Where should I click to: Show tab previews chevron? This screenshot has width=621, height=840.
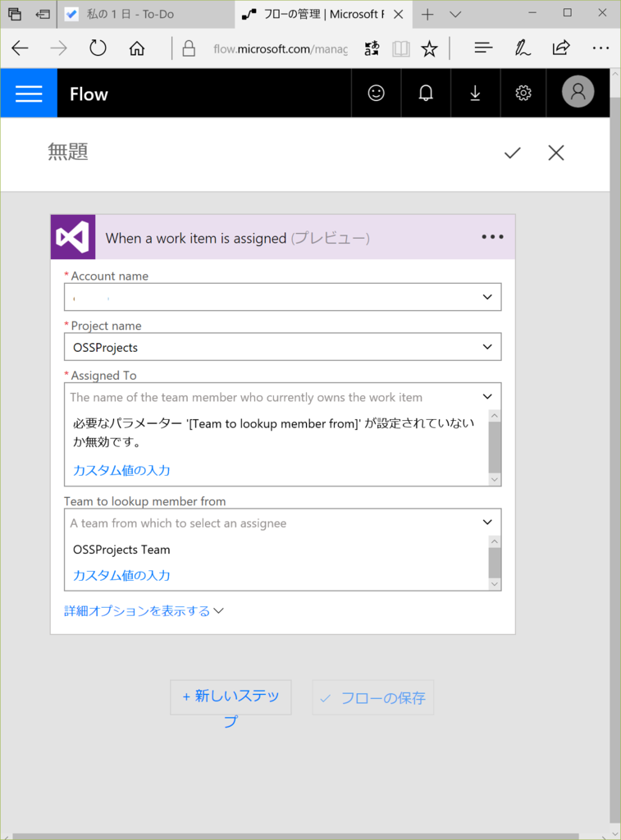click(455, 15)
